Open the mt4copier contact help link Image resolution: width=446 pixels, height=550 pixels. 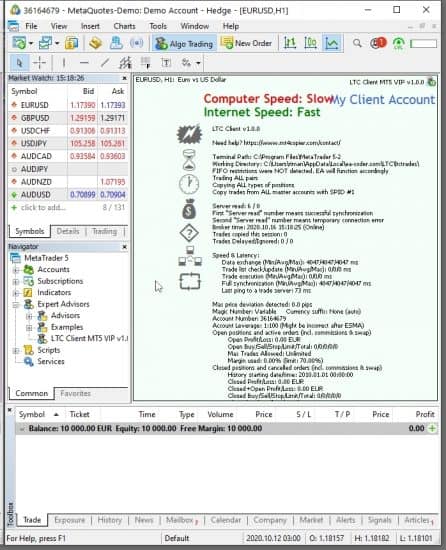click(x=292, y=143)
